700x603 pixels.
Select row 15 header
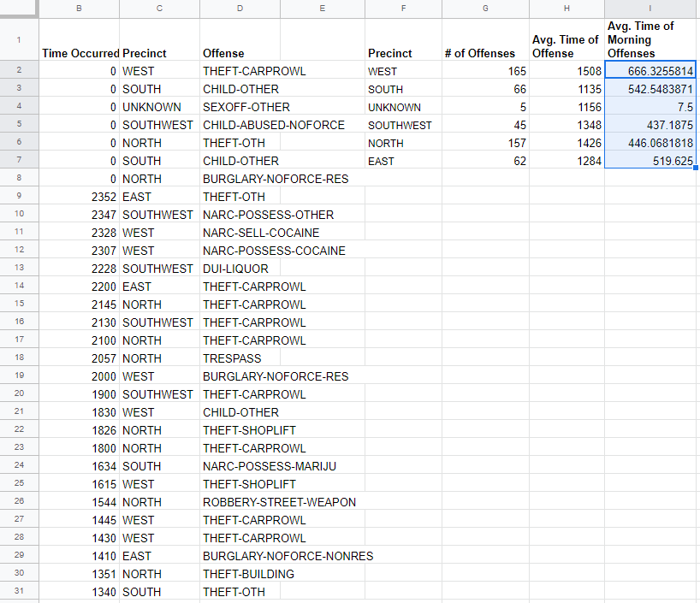tap(19, 303)
